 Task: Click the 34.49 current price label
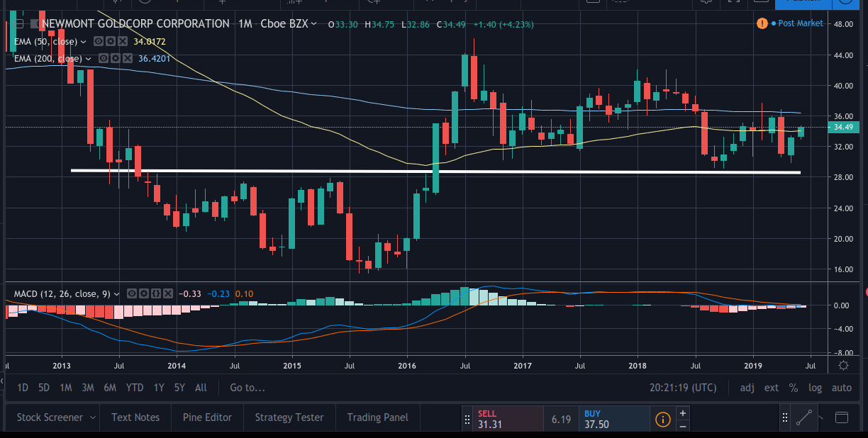tap(842, 128)
